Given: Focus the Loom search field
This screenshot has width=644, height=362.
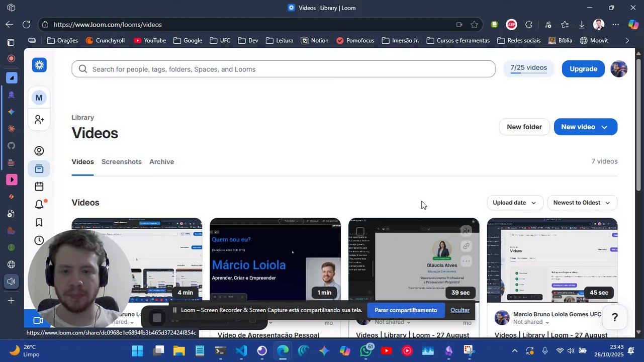Looking at the screenshot, I should click(x=284, y=69).
